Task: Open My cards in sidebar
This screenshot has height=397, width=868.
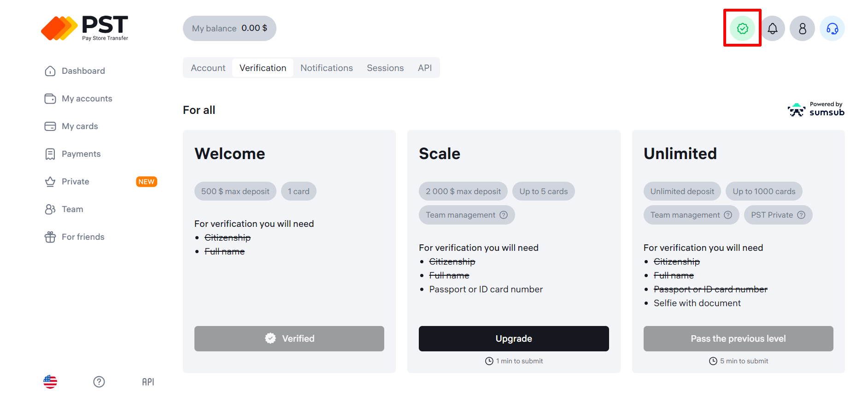Action: coord(80,126)
